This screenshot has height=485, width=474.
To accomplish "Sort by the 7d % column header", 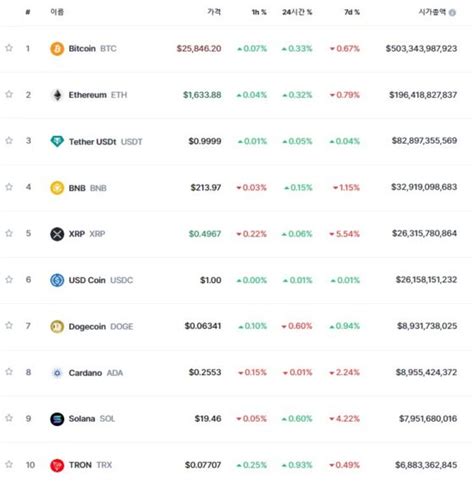I will pyautogui.click(x=352, y=12).
